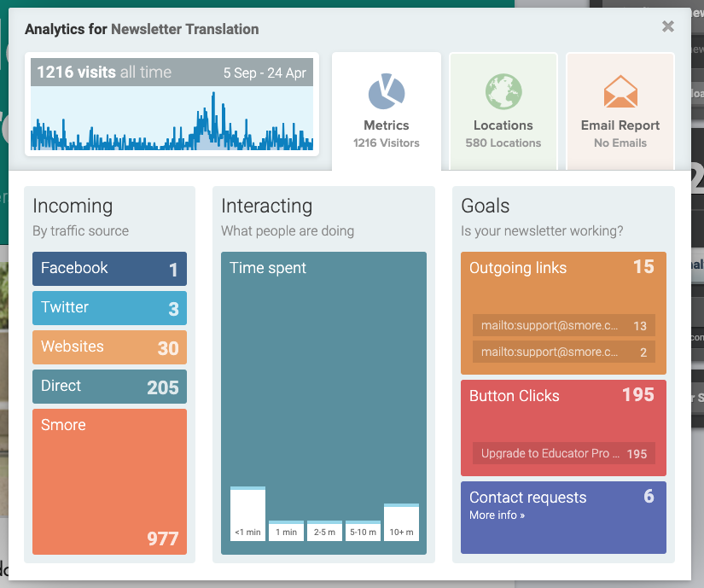The image size is (704, 588).
Task: Click the 2-5 m time spent bar
Action: click(x=324, y=531)
